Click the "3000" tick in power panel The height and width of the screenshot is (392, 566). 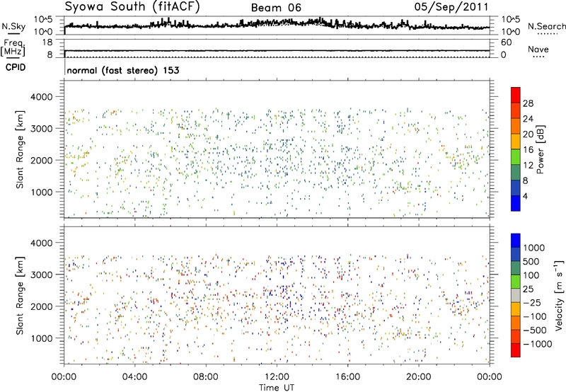42,129
